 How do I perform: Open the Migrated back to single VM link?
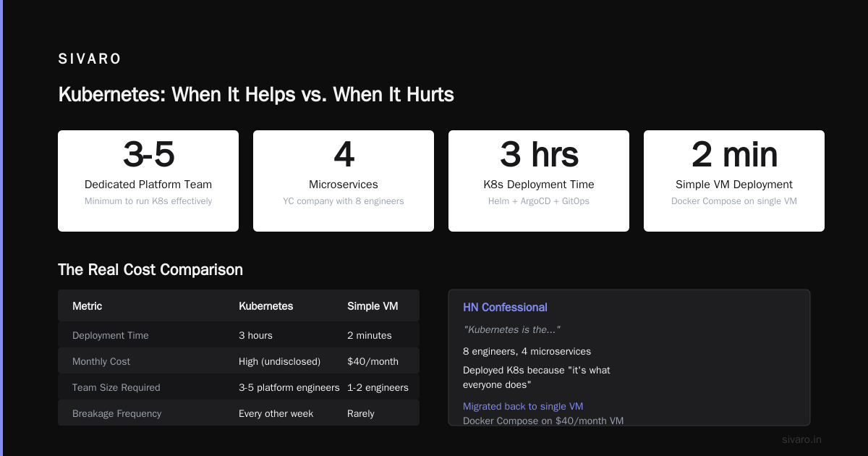click(523, 406)
